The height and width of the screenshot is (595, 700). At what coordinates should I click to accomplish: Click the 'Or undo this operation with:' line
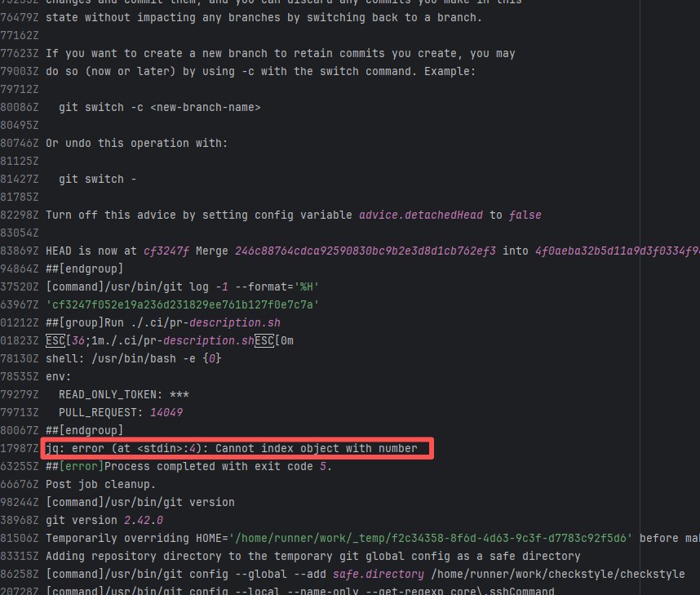coord(136,143)
